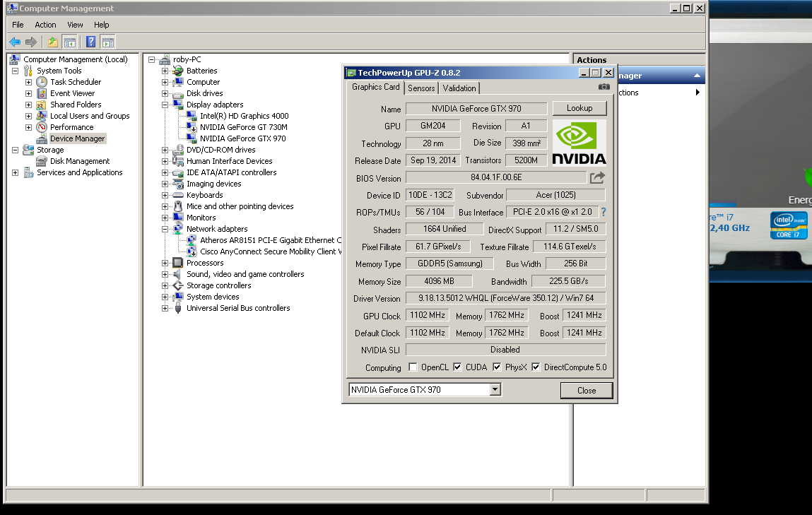Toggle the Show/Hide Console Tree toolbar icon
812x515 pixels.
[x=69, y=42]
